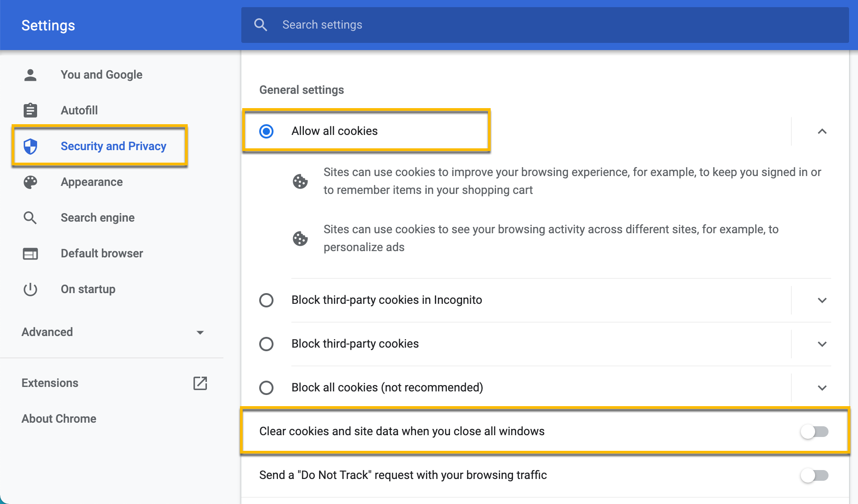Viewport: 858px width, 504px height.
Task: Click the Advanced label in the sidebar
Action: tap(47, 332)
